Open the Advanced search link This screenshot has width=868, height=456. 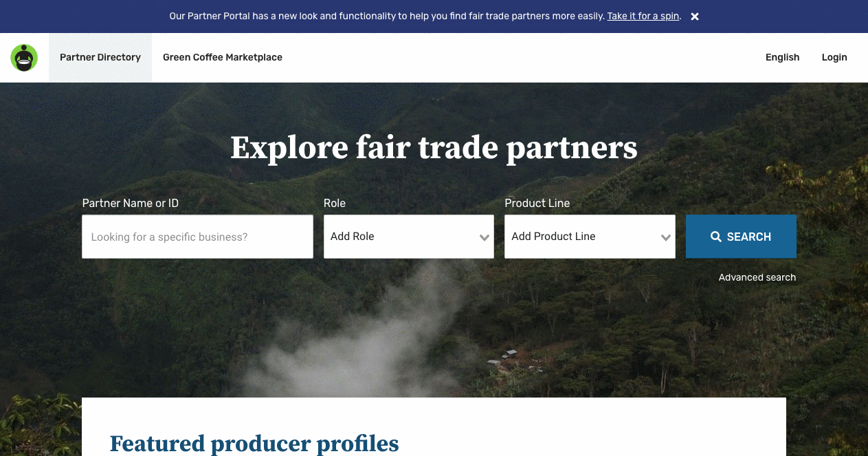(757, 277)
